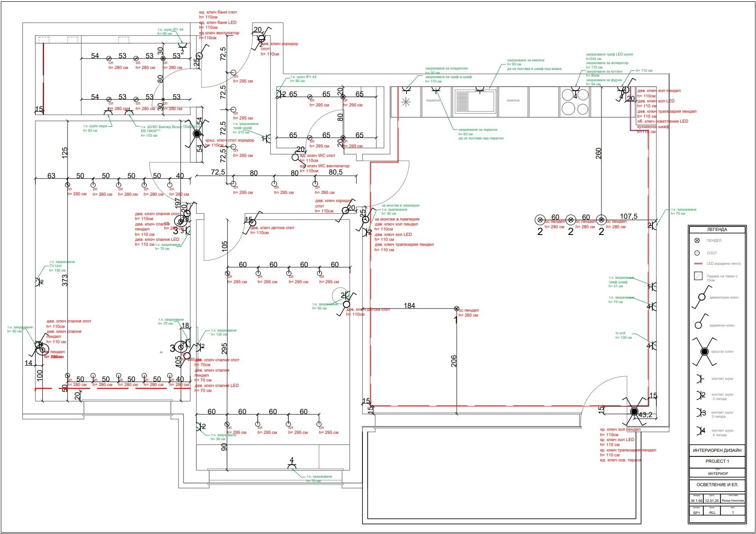
Task: Click the ЛЕГЕНДА heading
Action: click(716, 230)
